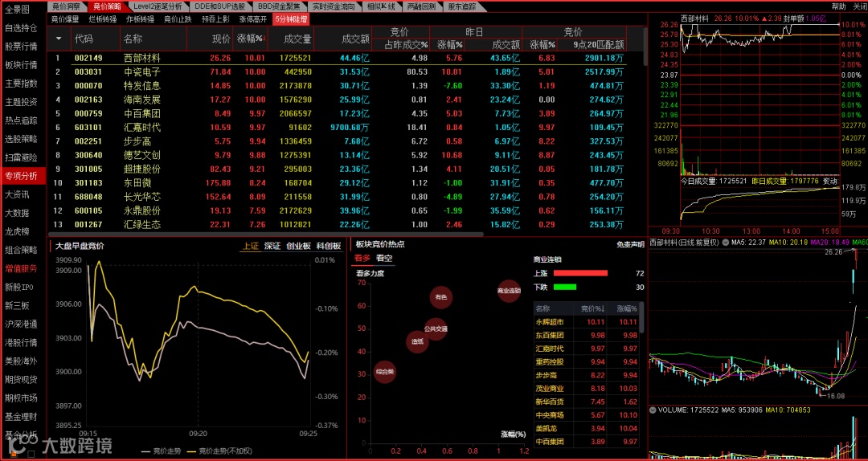
Task: Click the 有色 sector bubble
Action: [x=441, y=297]
